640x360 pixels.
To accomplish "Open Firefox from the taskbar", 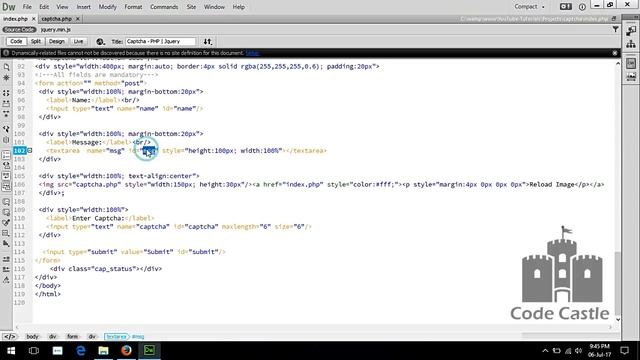I will [x=127, y=351].
